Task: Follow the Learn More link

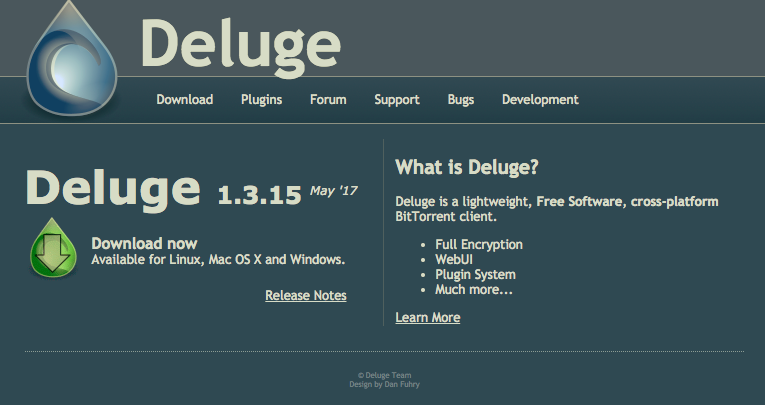Action: click(x=428, y=317)
